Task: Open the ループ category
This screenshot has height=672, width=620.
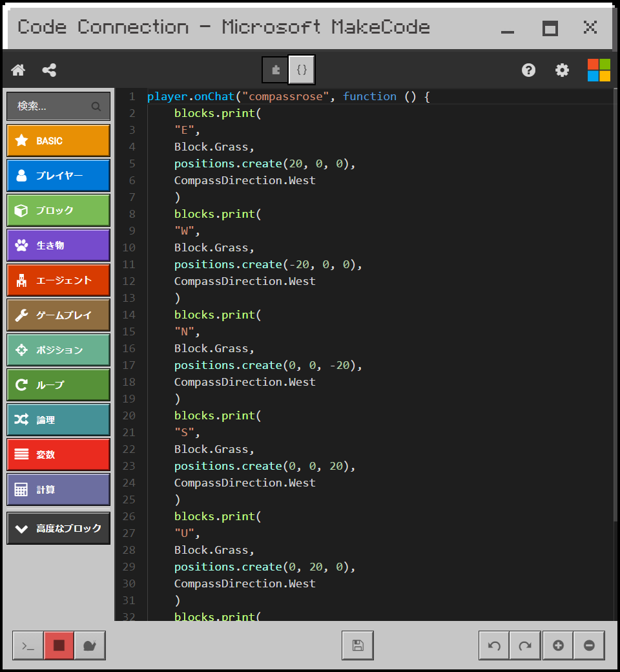Action: [x=58, y=385]
